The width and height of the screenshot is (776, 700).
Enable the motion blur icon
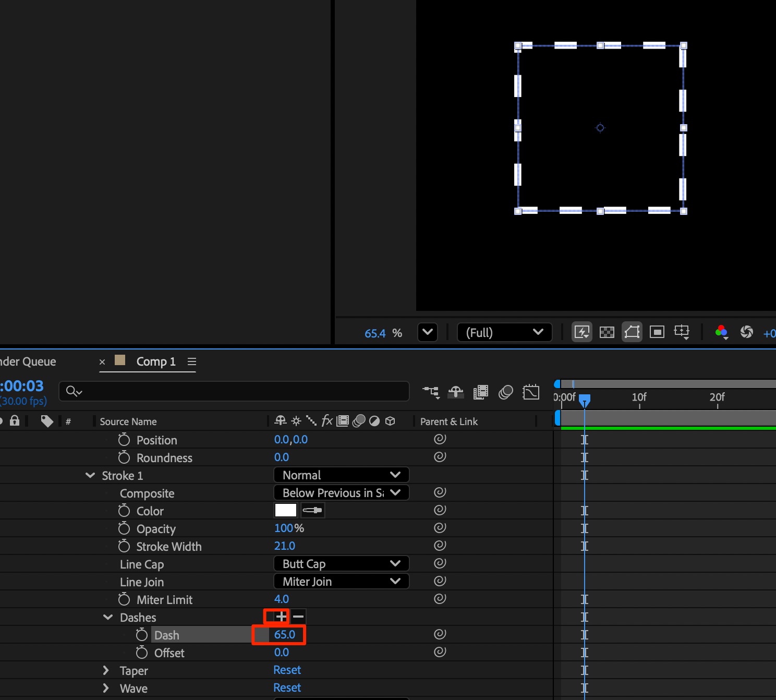[x=505, y=392]
